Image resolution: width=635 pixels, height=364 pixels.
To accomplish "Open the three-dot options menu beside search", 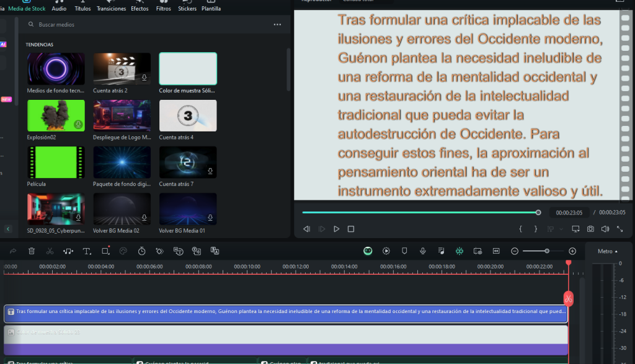I will click(277, 25).
